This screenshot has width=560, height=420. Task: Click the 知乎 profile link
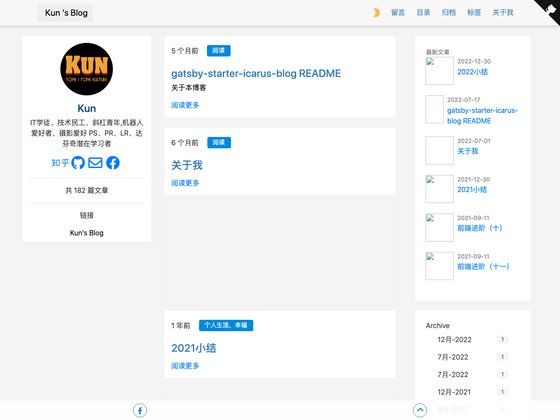point(60,163)
